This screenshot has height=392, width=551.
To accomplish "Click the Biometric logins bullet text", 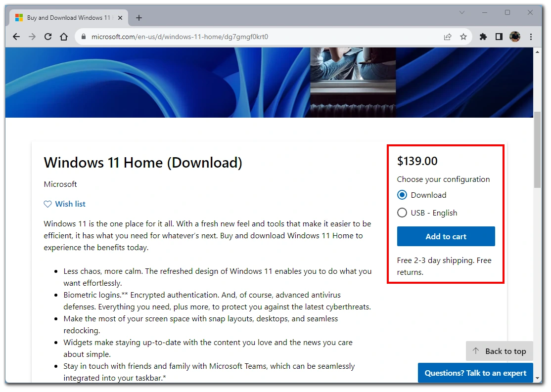I will point(217,301).
